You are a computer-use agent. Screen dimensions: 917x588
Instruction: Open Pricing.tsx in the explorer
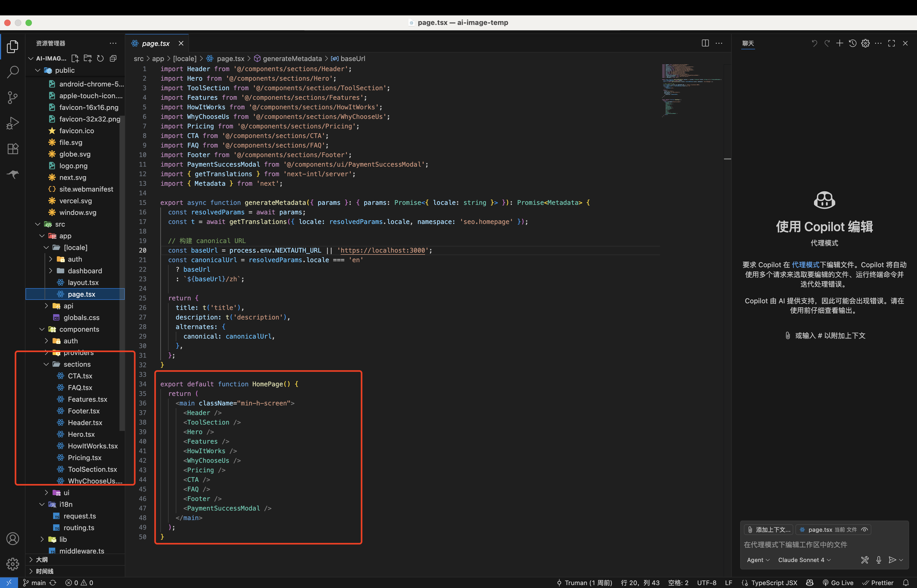coord(84,458)
